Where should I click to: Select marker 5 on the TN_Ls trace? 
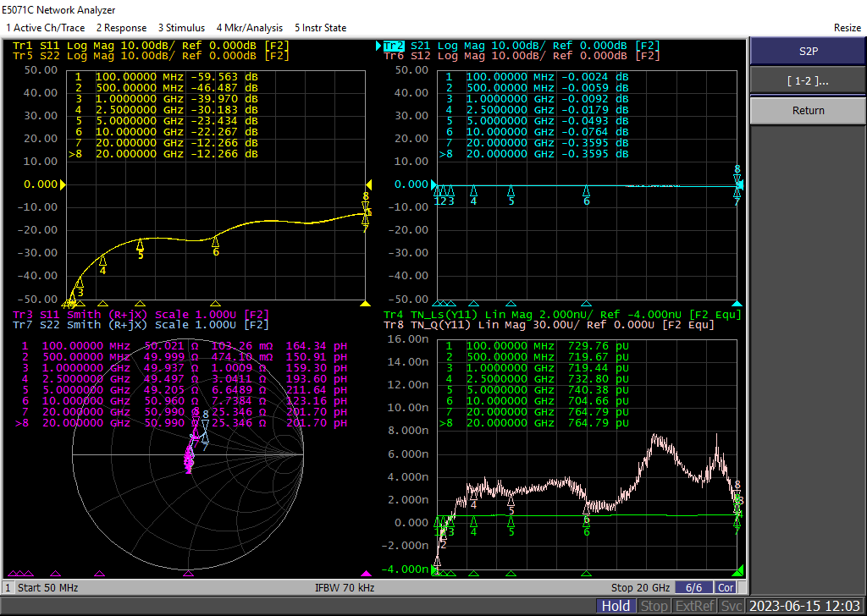coord(511,525)
